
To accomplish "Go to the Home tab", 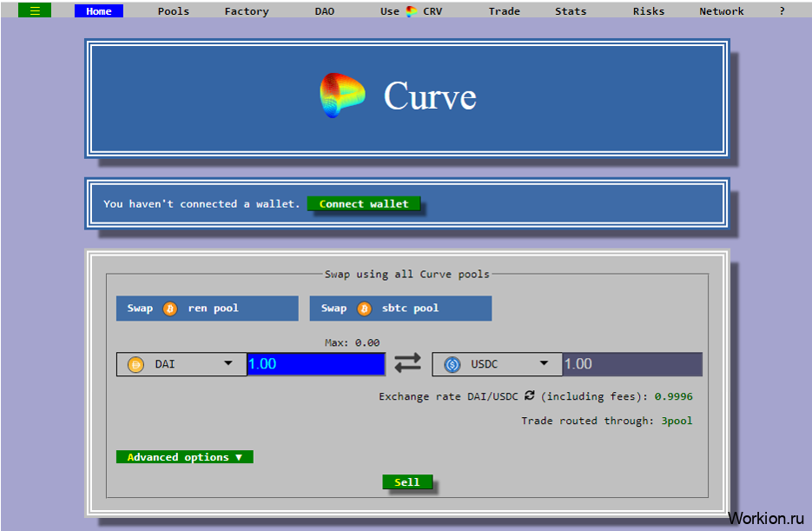I will pyautogui.click(x=99, y=11).
